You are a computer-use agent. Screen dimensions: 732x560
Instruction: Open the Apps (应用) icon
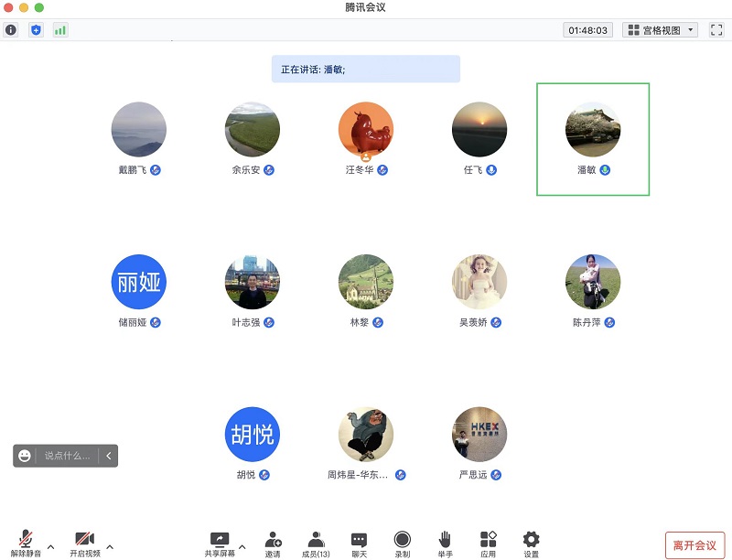coord(488,543)
